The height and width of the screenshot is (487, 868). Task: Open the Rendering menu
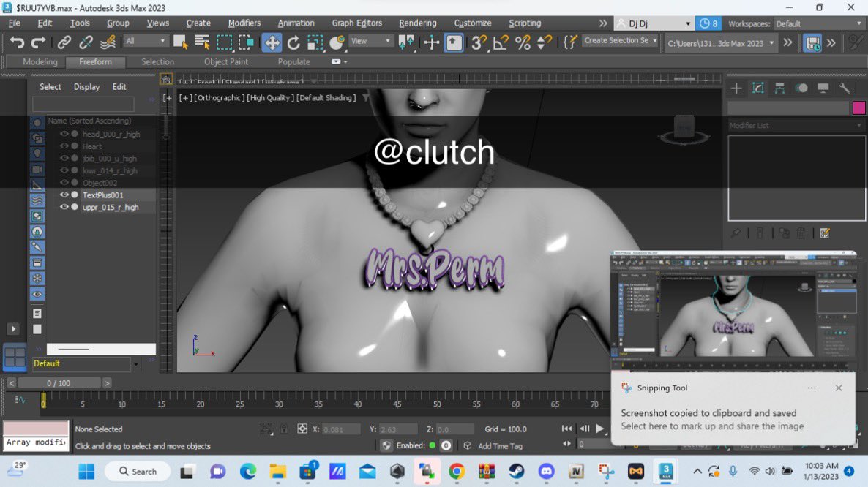417,23
